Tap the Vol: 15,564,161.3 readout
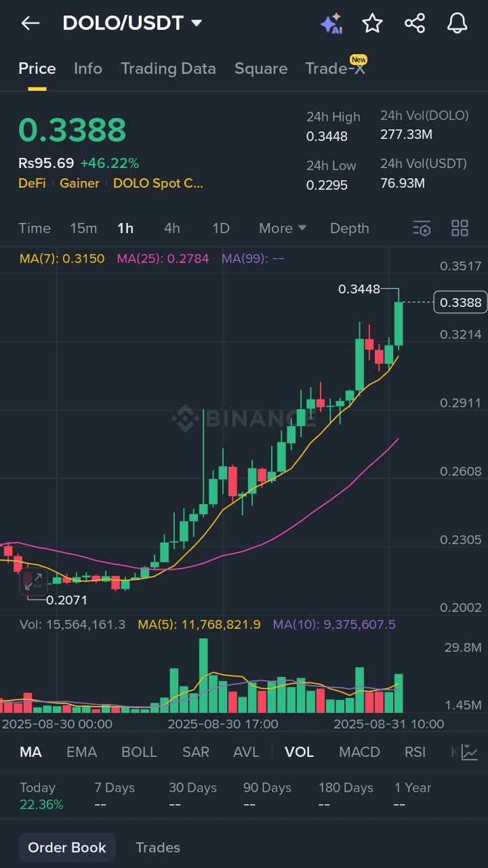Viewport: 488px width, 868px height. coord(73,624)
